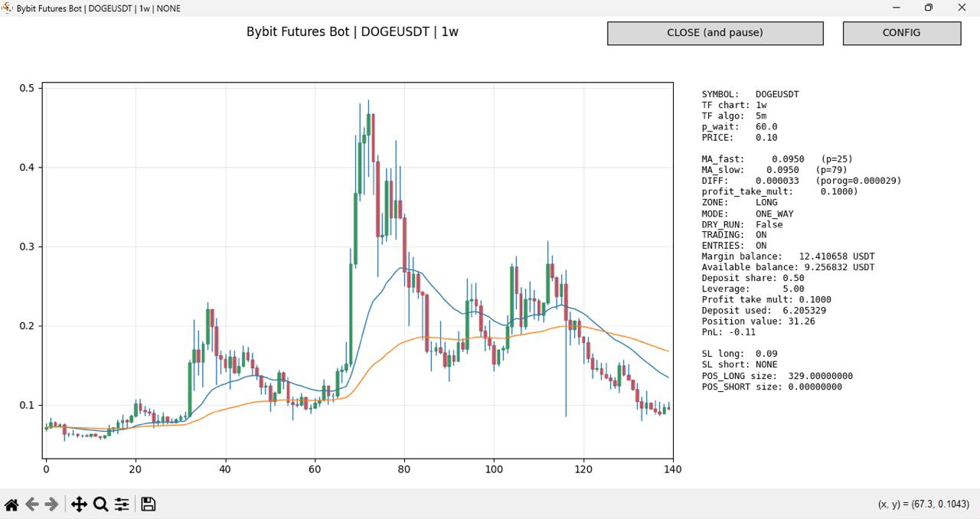Click the 'Leverage: 5.00' line
Viewport: 980px width, 519px height.
pyautogui.click(x=753, y=289)
